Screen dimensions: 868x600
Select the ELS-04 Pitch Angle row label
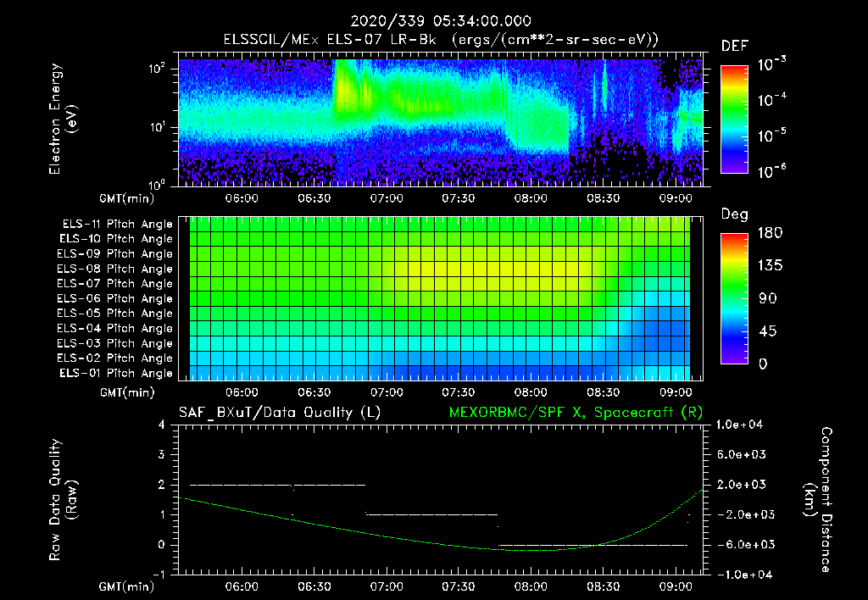[114, 328]
